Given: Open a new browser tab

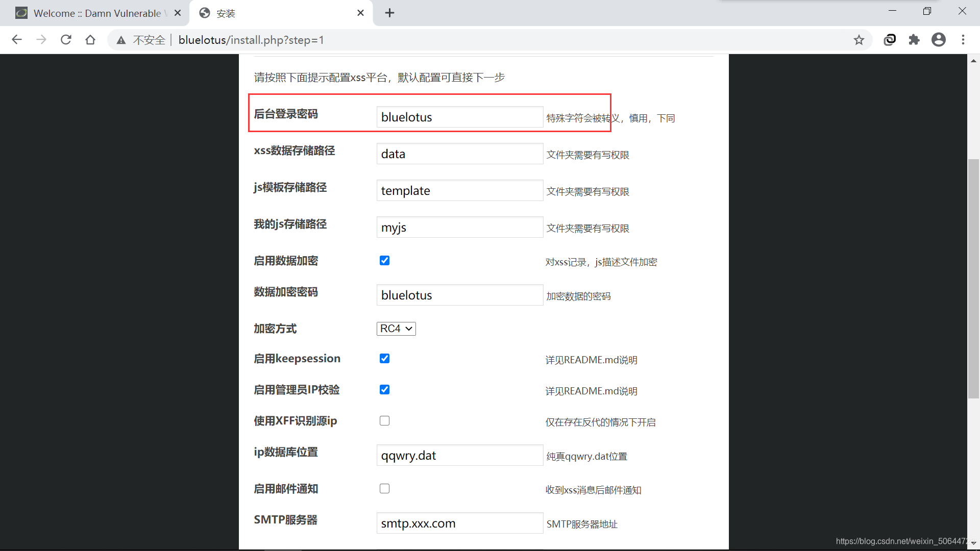Looking at the screenshot, I should pos(389,13).
